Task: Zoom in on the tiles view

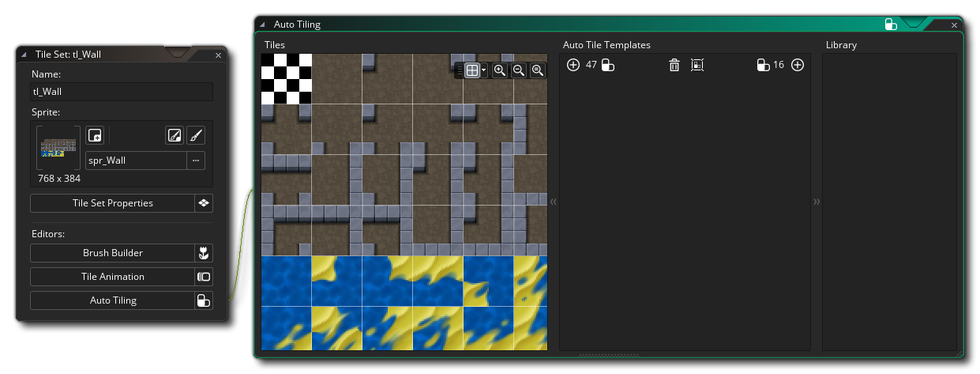Action: pos(500,70)
